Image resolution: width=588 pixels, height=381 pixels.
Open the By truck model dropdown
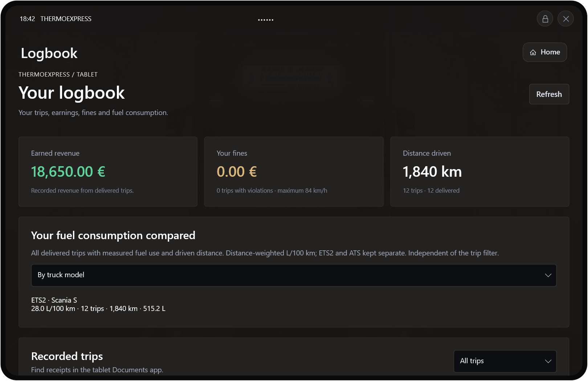(x=294, y=275)
